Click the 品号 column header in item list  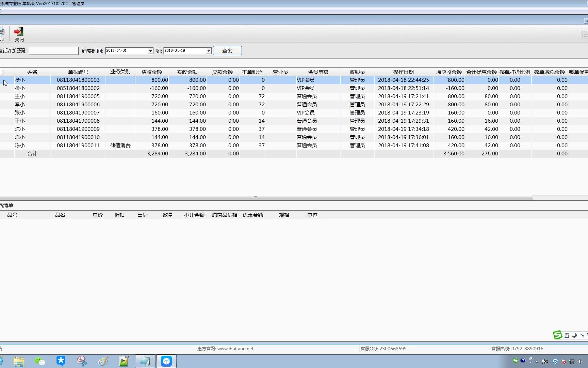coord(12,215)
